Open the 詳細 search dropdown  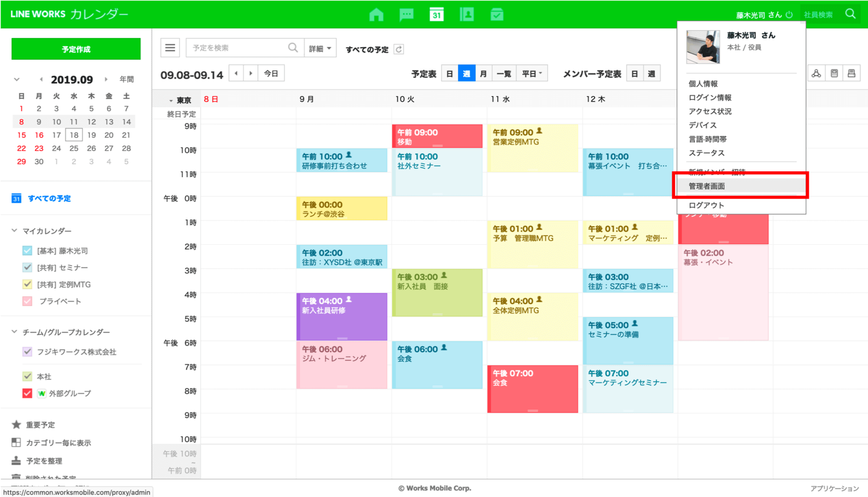[320, 48]
